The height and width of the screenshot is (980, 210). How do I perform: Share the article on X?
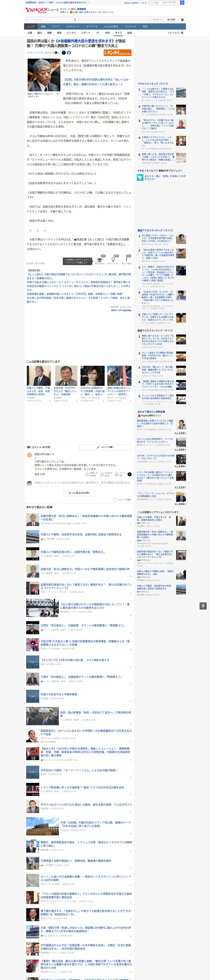coord(64,53)
